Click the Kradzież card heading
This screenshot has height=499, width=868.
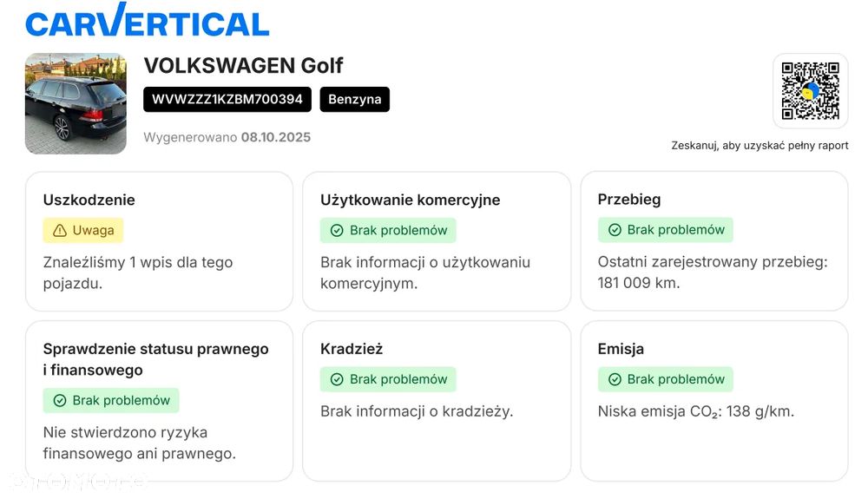pyautogui.click(x=352, y=349)
